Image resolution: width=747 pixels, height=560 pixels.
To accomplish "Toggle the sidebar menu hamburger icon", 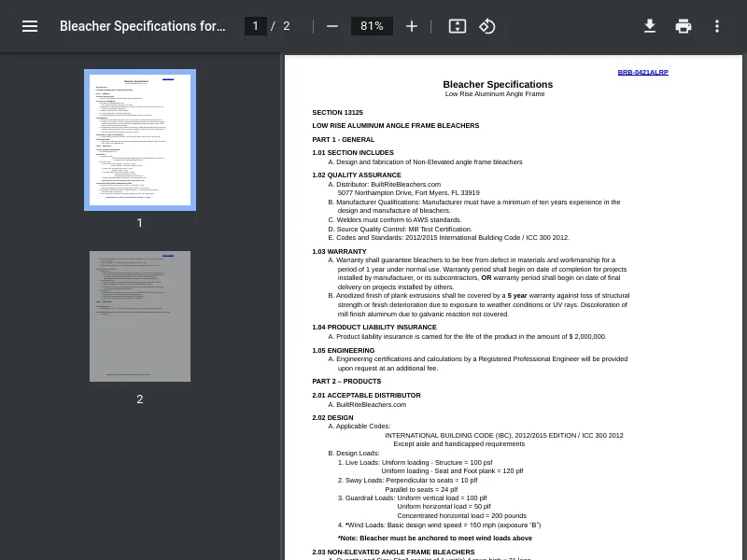I will tap(30, 26).
